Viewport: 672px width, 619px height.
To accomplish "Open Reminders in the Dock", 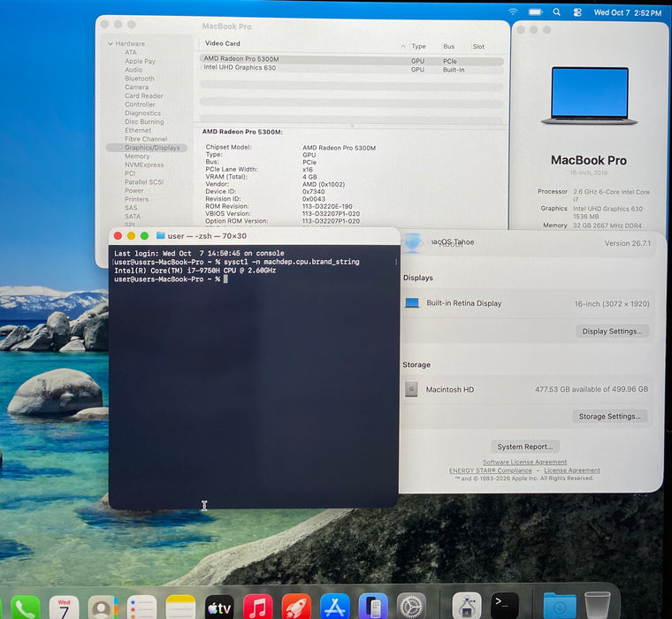I will 141,608.
